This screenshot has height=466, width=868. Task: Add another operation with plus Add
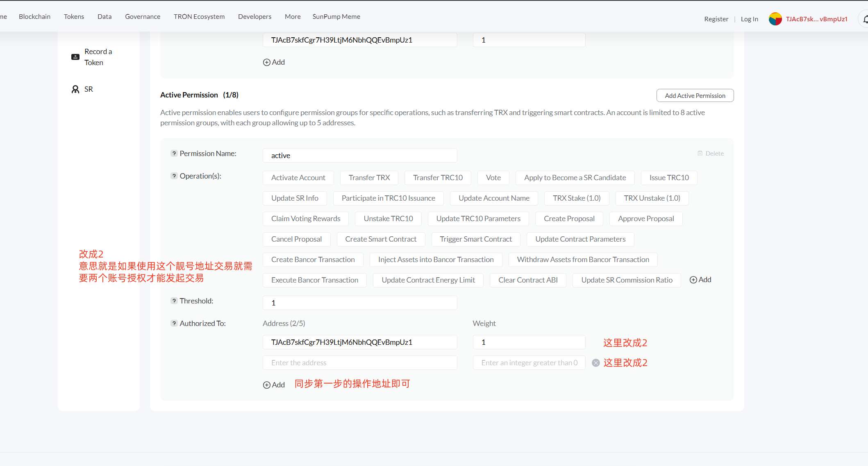(x=700, y=280)
